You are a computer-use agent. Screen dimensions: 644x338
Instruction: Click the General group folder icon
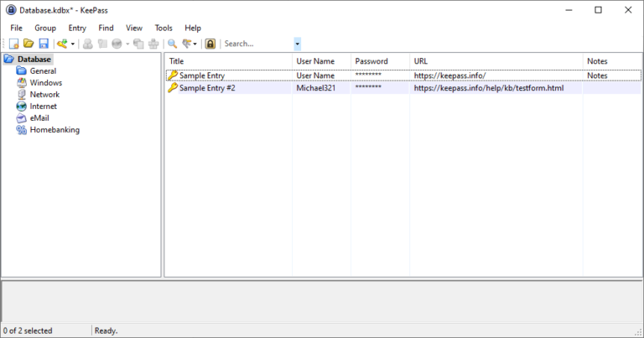point(21,71)
